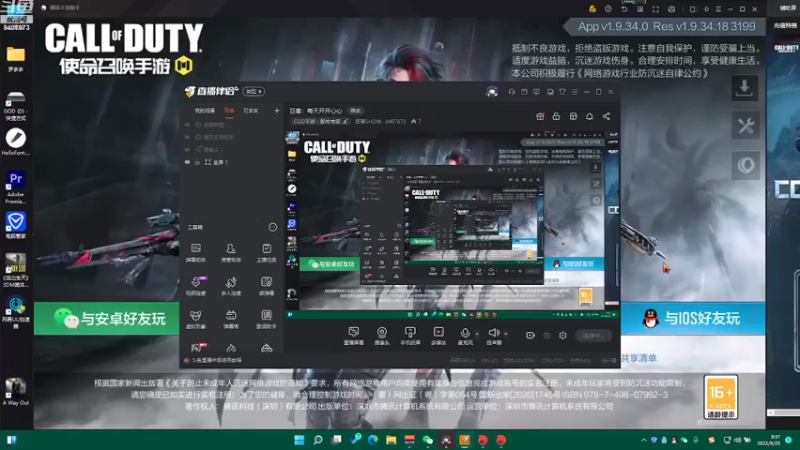Image resolution: width=800 pixels, height=450 pixels.
Task: Open the video link tool with purple badge
Action: coord(195,286)
